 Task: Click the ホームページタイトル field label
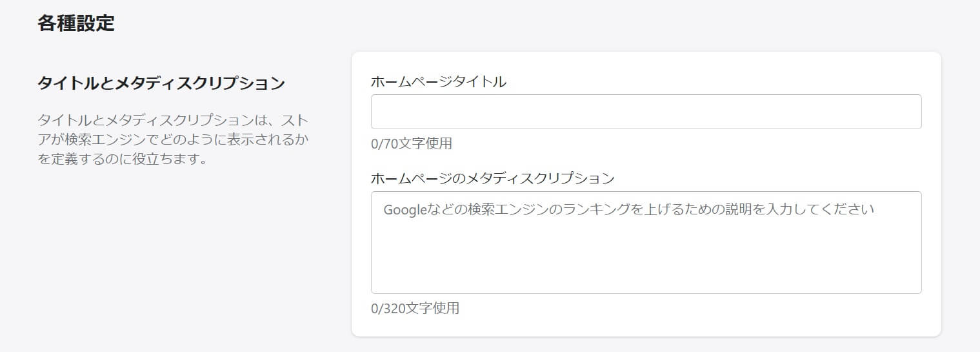438,82
